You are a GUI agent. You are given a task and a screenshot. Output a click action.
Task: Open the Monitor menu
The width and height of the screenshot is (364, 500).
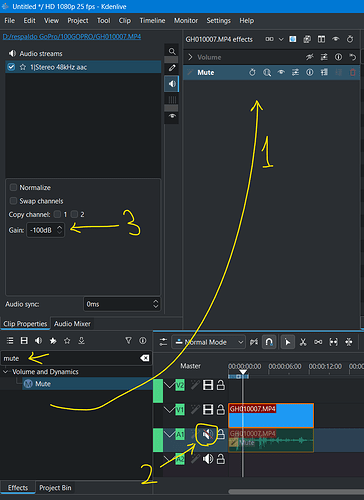pyautogui.click(x=186, y=21)
